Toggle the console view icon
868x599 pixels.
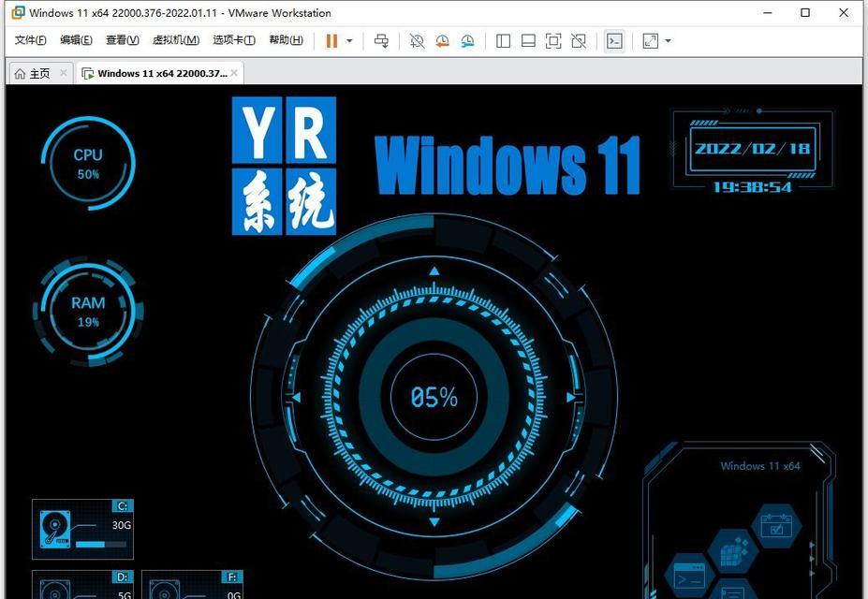coord(614,41)
